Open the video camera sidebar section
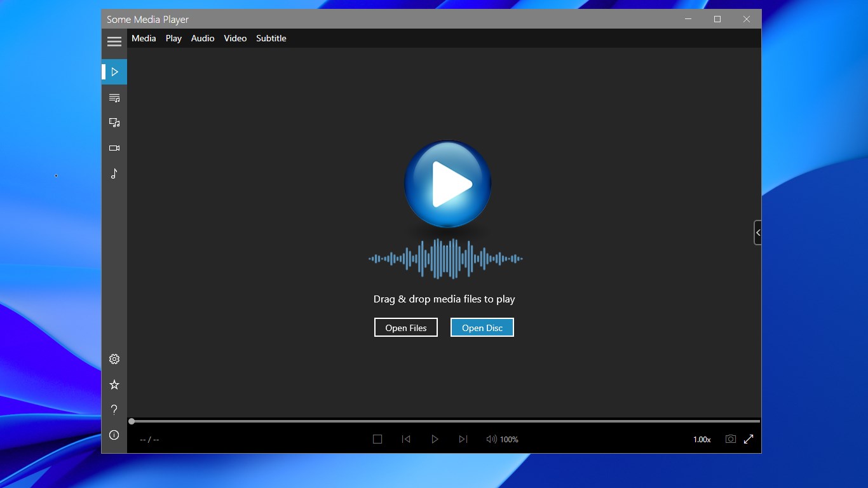 coord(114,148)
